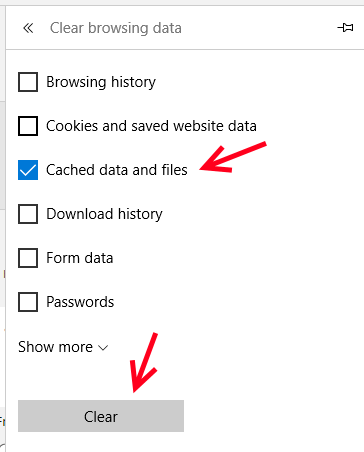Click the Form data label text

80,258
